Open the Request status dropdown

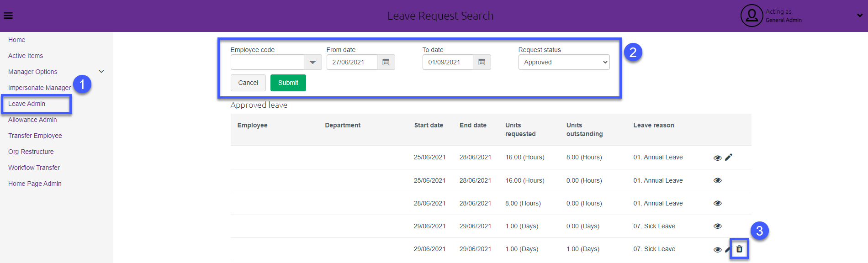coord(564,62)
